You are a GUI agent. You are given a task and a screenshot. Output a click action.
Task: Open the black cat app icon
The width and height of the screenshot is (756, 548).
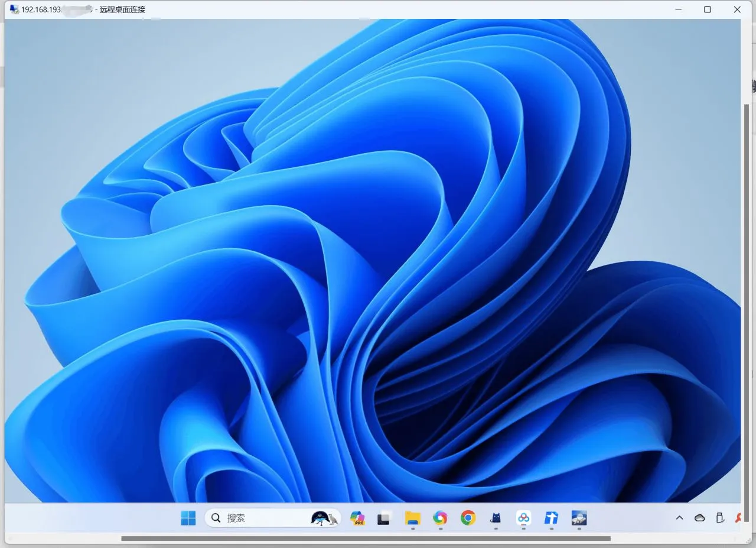pyautogui.click(x=496, y=518)
